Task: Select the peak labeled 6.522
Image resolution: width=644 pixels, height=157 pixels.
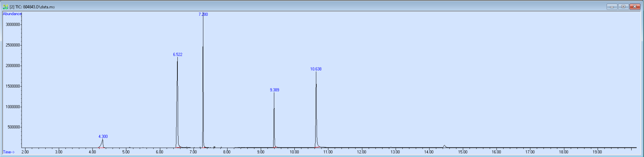Action: [x=178, y=54]
